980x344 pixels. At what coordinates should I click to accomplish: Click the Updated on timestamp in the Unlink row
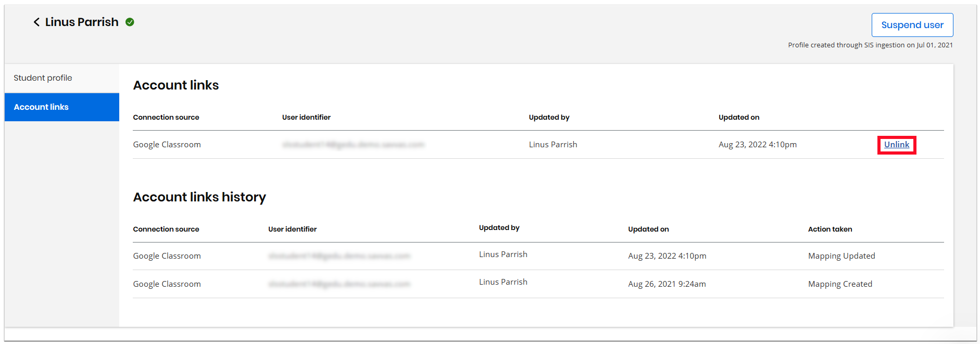pyautogui.click(x=757, y=145)
